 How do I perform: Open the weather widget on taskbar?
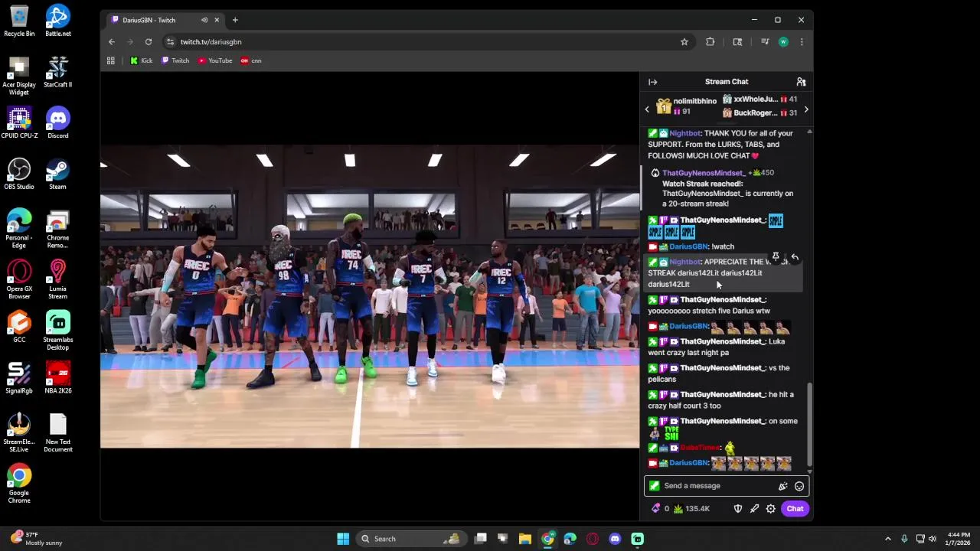(36, 539)
